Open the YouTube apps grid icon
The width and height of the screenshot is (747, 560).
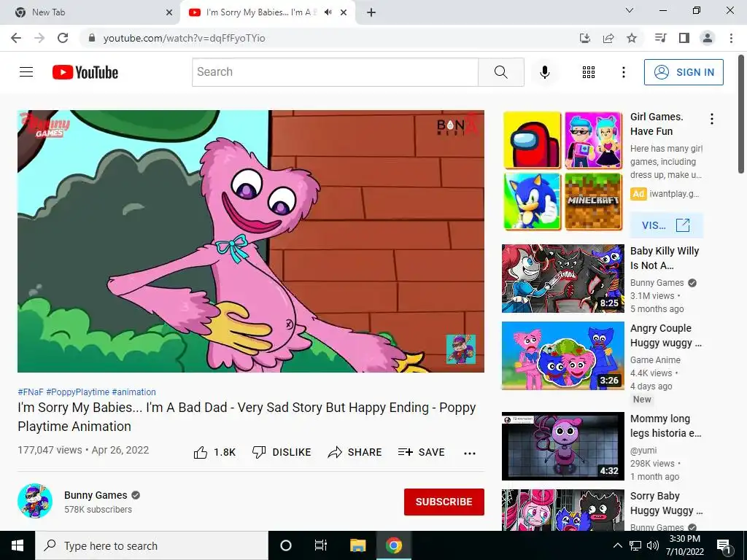coord(589,72)
